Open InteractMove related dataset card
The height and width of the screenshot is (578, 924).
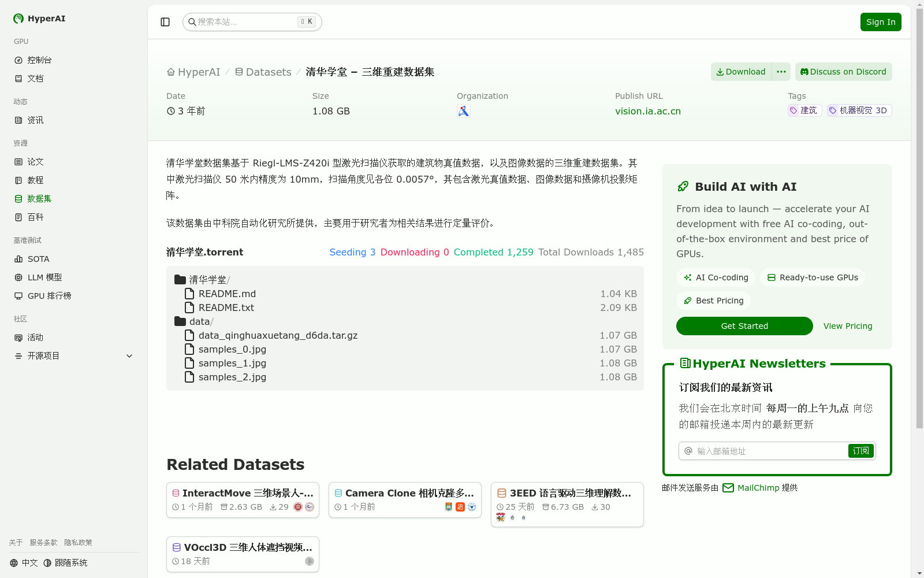[243, 500]
